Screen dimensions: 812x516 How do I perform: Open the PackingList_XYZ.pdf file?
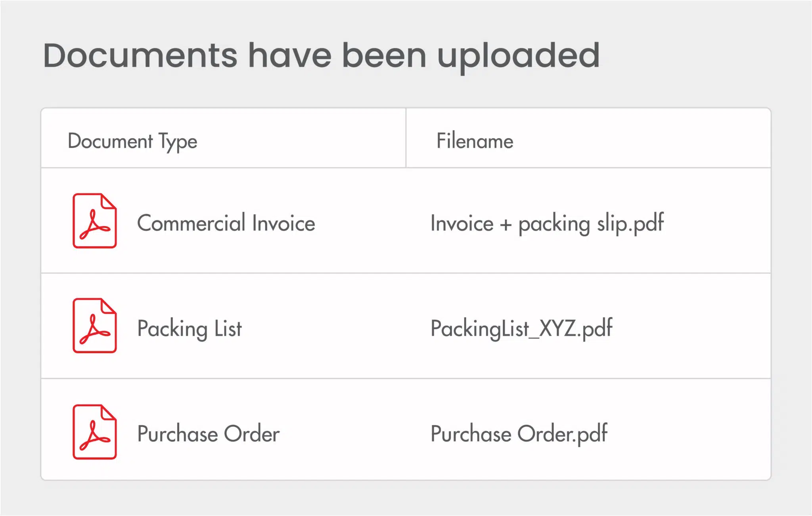(521, 328)
